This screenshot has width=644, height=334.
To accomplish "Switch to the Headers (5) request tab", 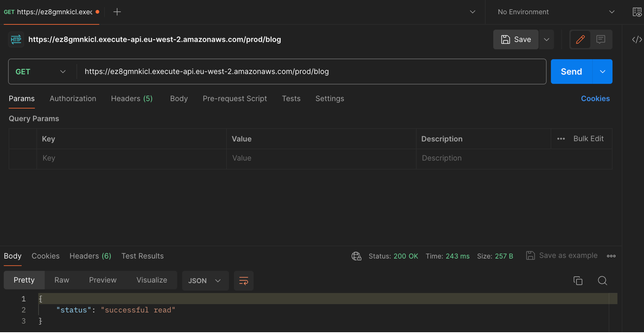I will [132, 98].
